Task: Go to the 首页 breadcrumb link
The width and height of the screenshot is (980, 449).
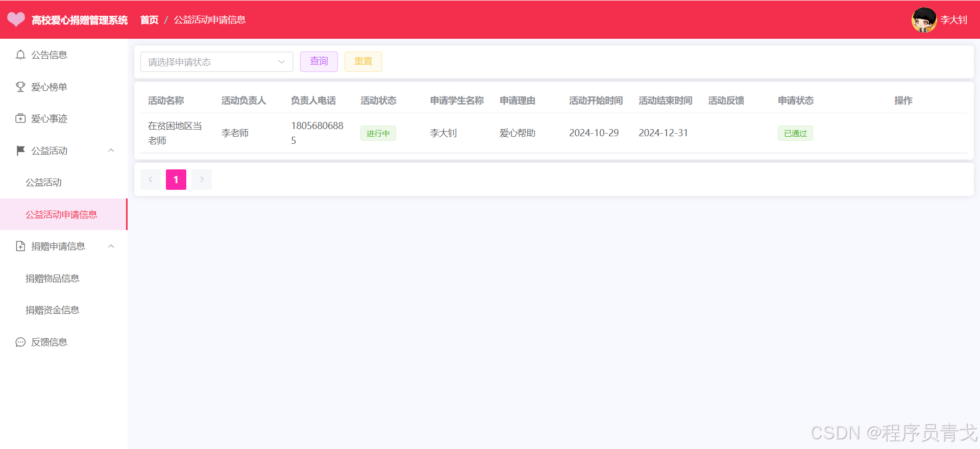Action: tap(150, 20)
